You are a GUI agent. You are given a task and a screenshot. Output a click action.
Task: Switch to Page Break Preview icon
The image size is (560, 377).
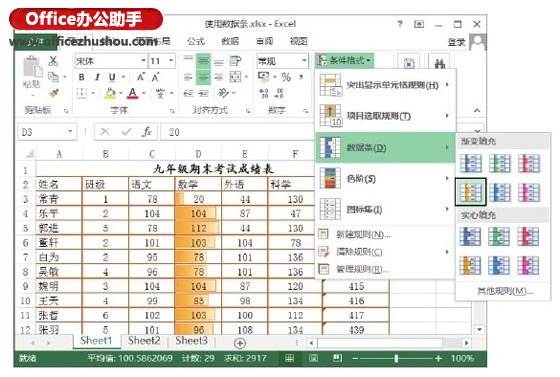point(337,358)
